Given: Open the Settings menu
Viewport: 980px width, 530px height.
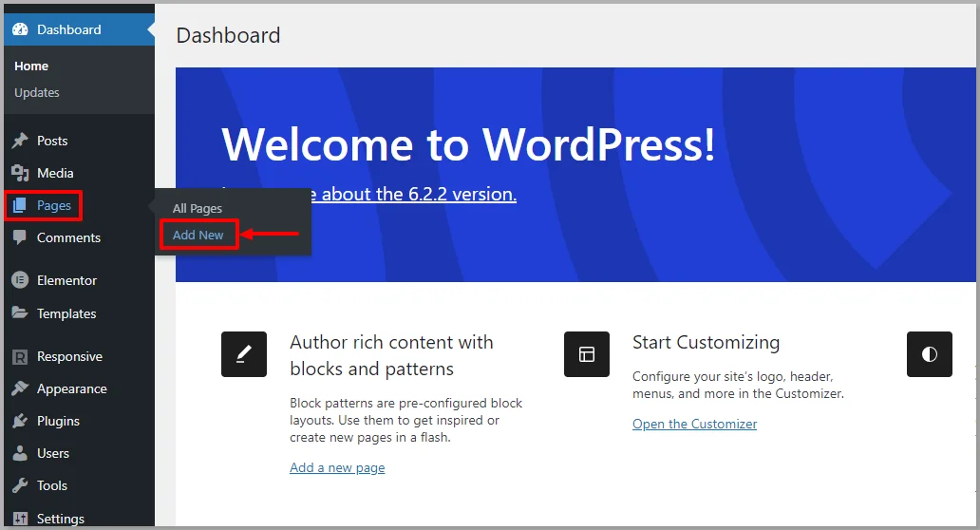Looking at the screenshot, I should point(61,519).
